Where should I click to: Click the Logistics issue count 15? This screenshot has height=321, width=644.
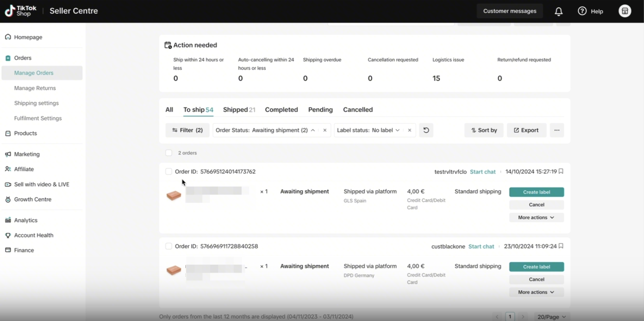coord(436,78)
